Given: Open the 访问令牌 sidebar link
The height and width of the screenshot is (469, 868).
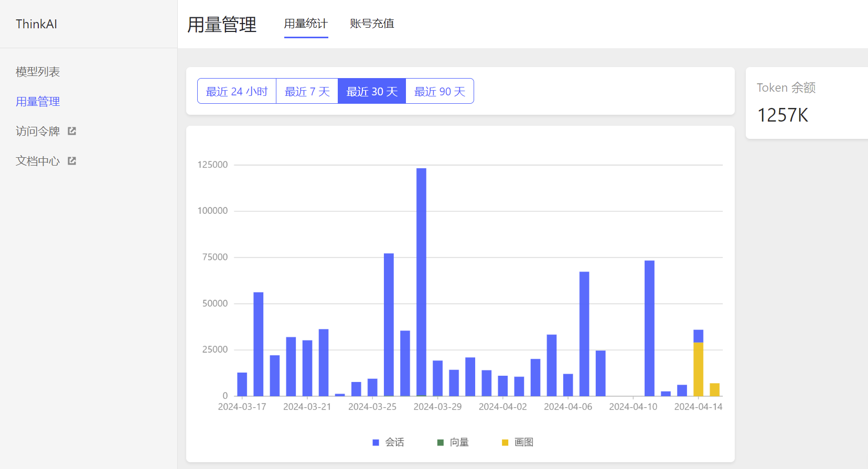Looking at the screenshot, I should click(38, 132).
